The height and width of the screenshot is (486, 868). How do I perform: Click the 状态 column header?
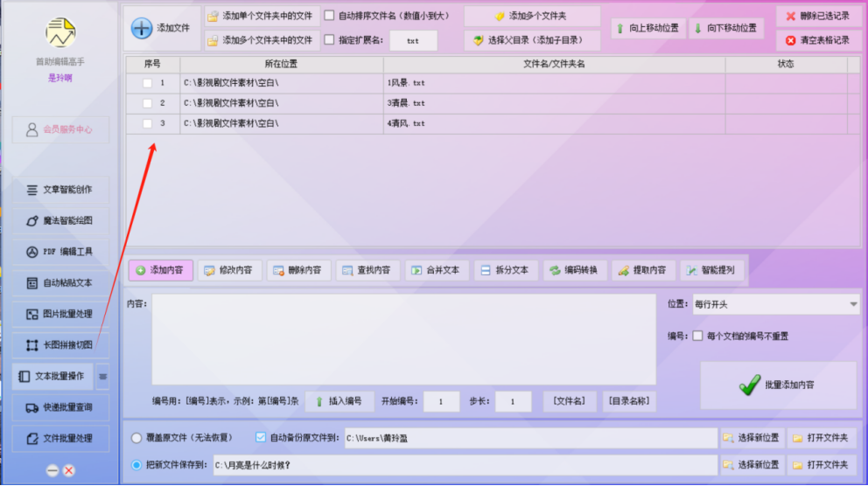786,64
